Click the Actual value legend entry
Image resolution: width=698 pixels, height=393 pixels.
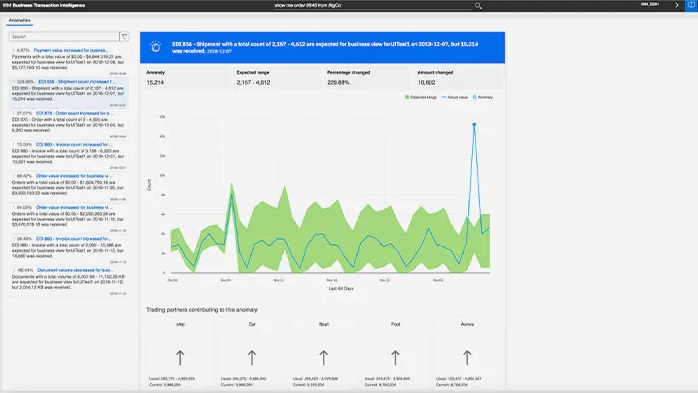click(x=455, y=97)
